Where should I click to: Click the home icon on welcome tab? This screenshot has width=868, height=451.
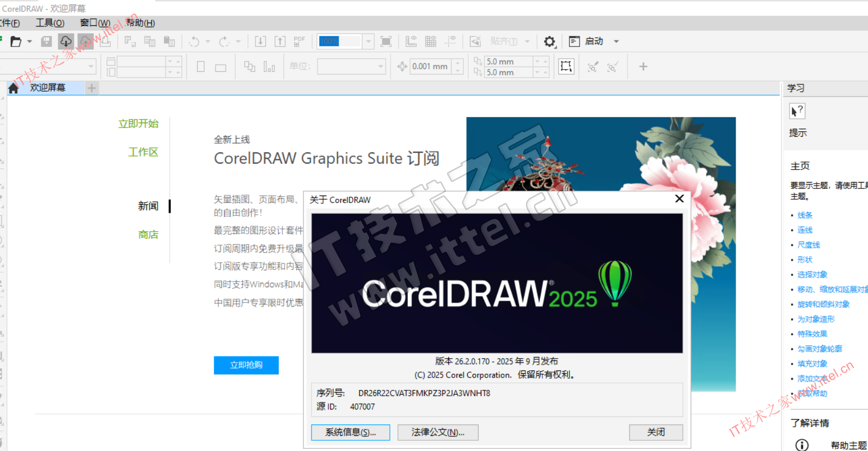tap(14, 88)
